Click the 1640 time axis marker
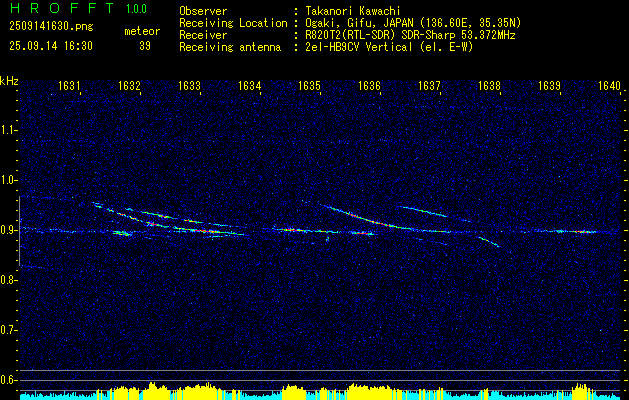 click(609, 85)
